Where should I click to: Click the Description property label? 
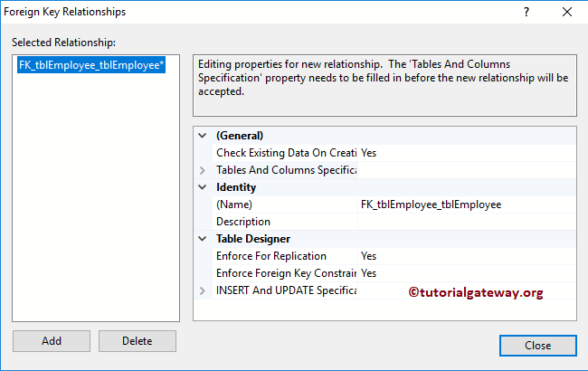[243, 222]
